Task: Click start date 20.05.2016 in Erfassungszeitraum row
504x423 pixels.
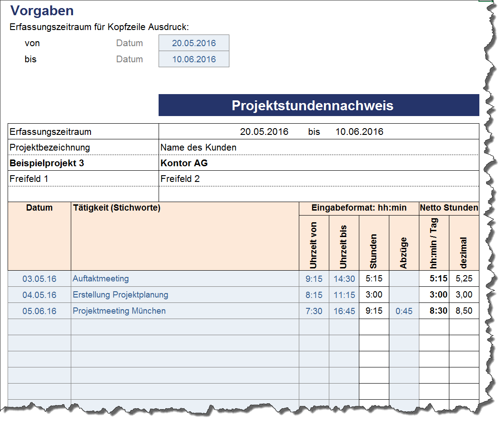Action: tap(264, 131)
